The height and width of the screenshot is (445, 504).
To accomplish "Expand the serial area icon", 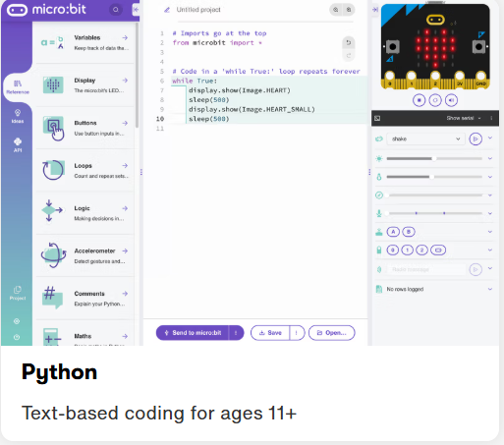I will pyautogui.click(x=377, y=118).
